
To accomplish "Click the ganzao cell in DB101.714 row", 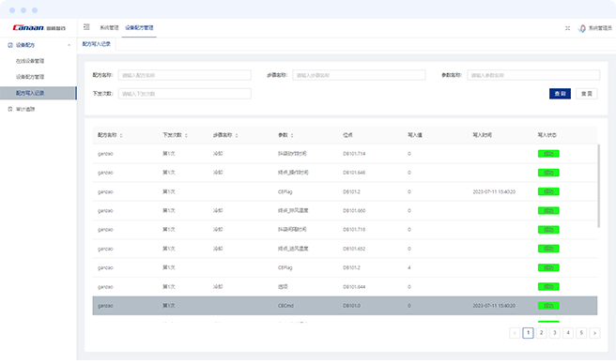I will 105,154.
